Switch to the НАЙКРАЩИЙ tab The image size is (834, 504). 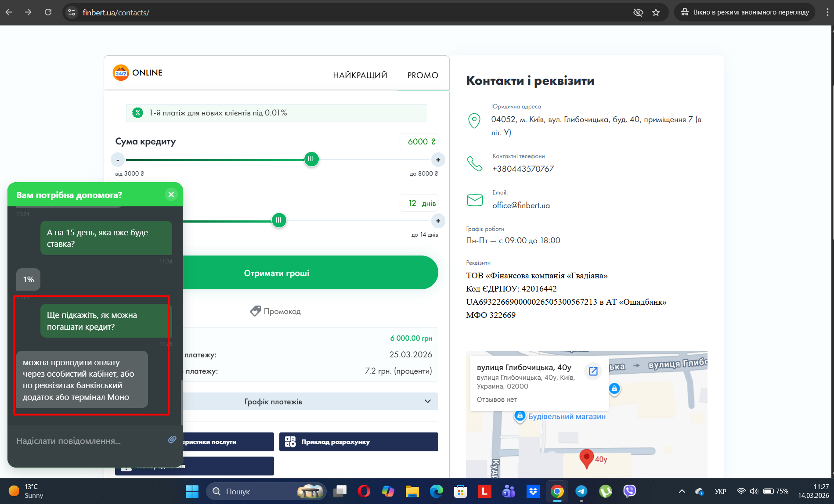tap(360, 75)
